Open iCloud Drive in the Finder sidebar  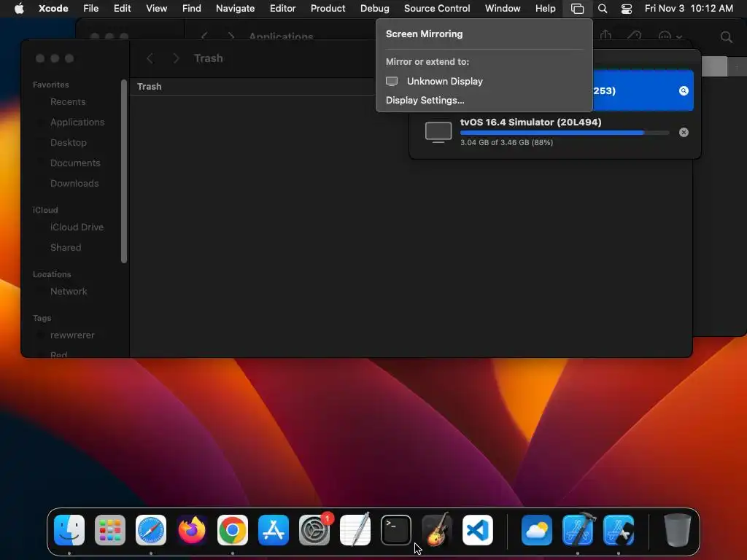[77, 227]
